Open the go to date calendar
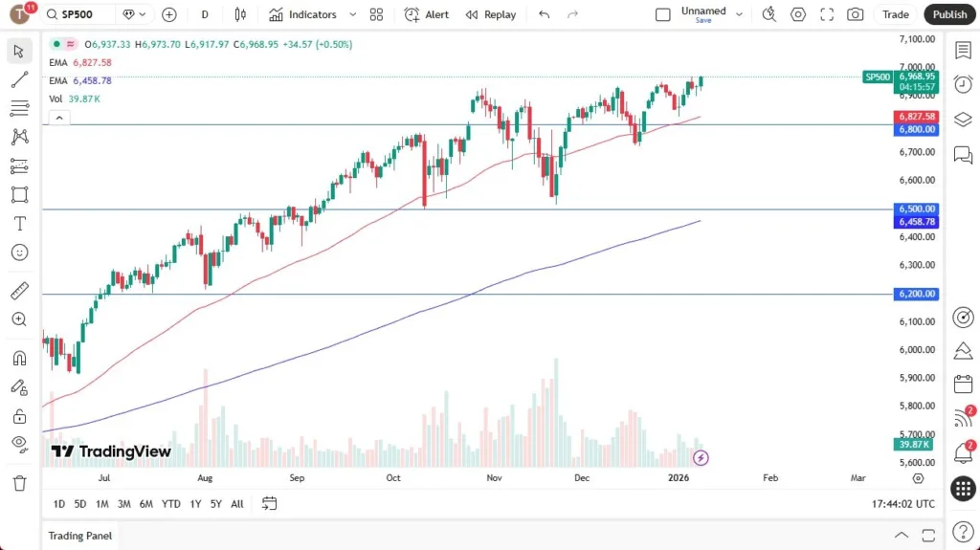 pos(269,504)
